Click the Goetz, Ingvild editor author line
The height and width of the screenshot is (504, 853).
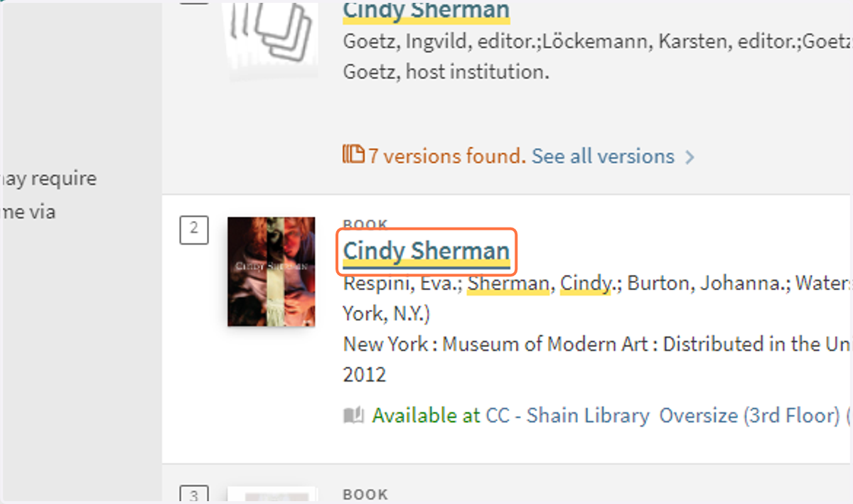pos(598,41)
